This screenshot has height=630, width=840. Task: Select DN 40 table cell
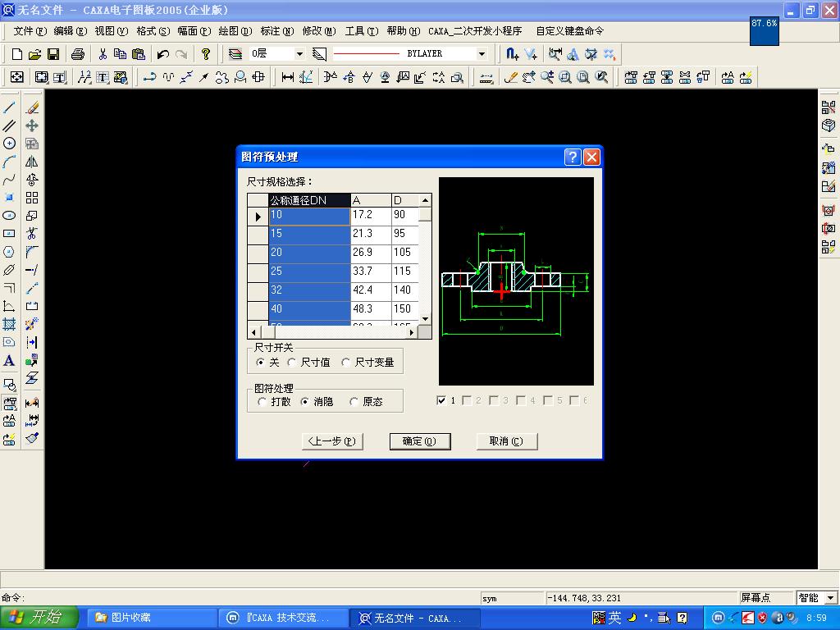tap(309, 308)
